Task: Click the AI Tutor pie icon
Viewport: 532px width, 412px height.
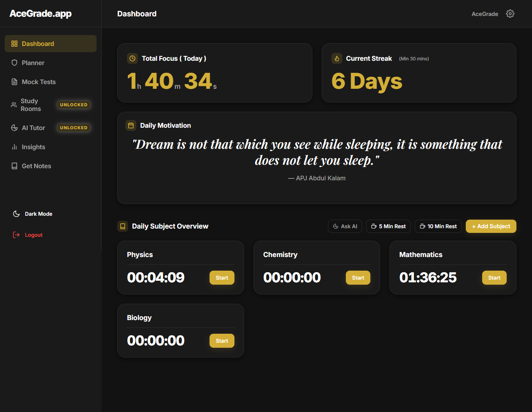Action: pos(14,128)
